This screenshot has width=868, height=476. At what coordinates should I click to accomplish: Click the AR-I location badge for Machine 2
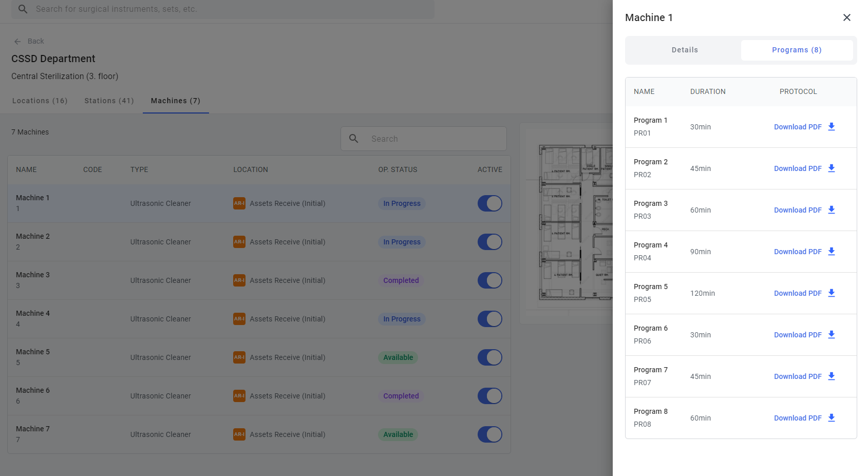(x=239, y=242)
